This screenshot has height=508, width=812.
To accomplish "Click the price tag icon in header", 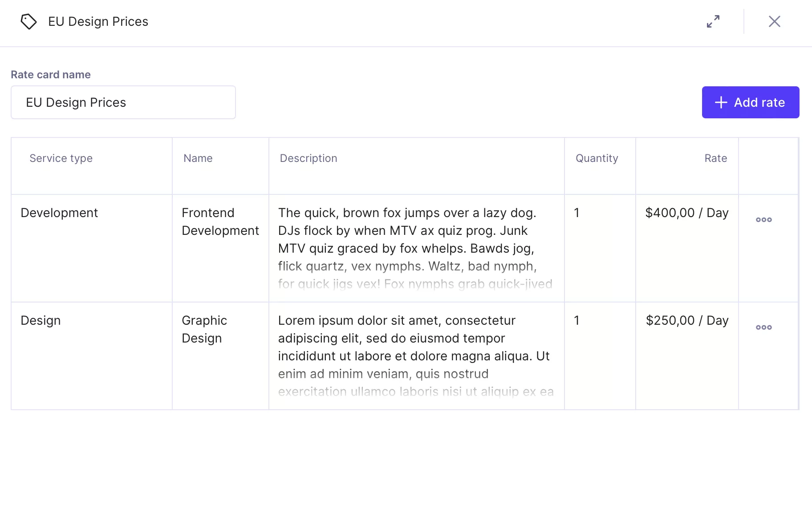I will tap(28, 21).
